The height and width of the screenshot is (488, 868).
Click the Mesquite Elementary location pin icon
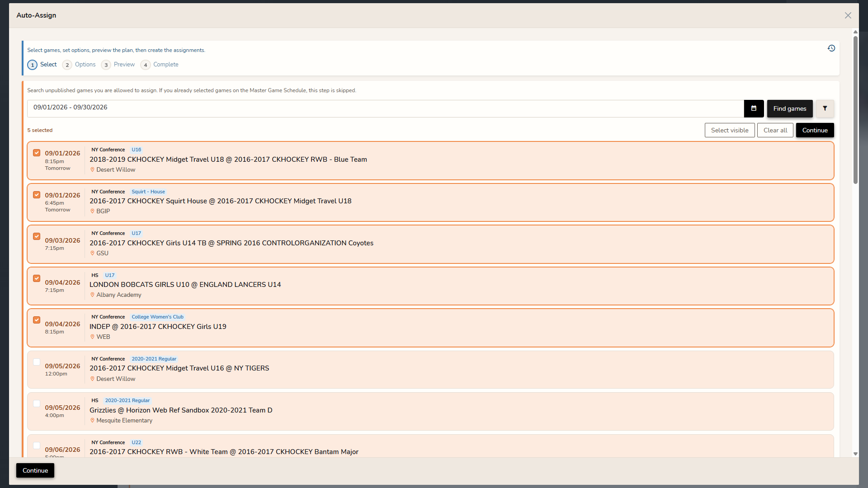(x=92, y=421)
